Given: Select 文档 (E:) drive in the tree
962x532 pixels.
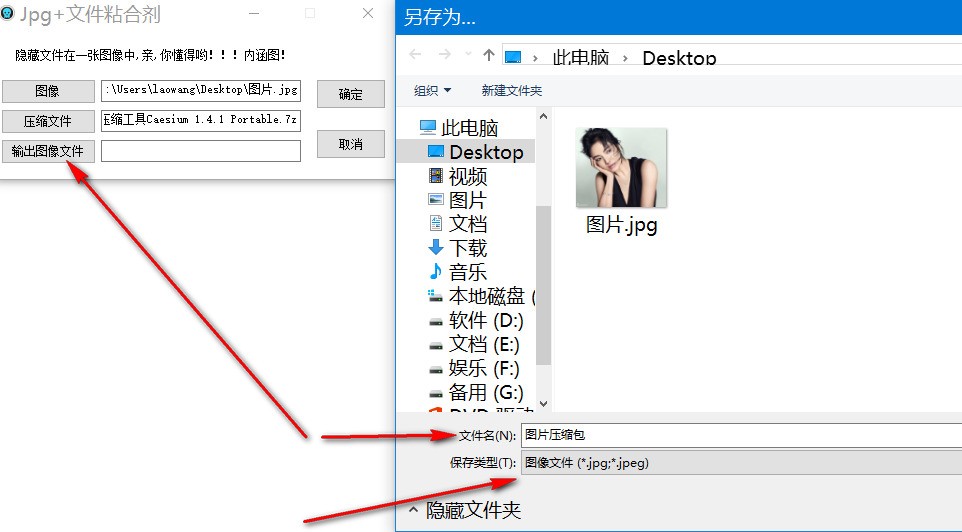Looking at the screenshot, I should point(484,345).
